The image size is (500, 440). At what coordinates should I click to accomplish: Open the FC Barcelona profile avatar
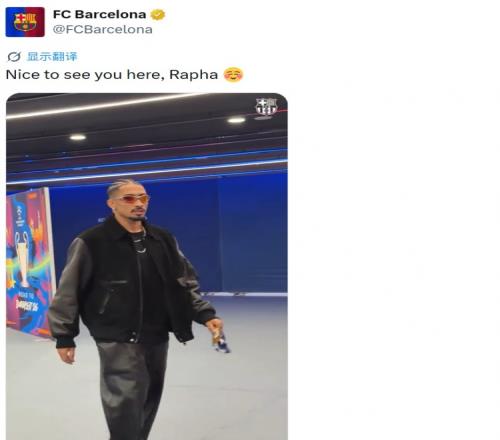tap(25, 22)
